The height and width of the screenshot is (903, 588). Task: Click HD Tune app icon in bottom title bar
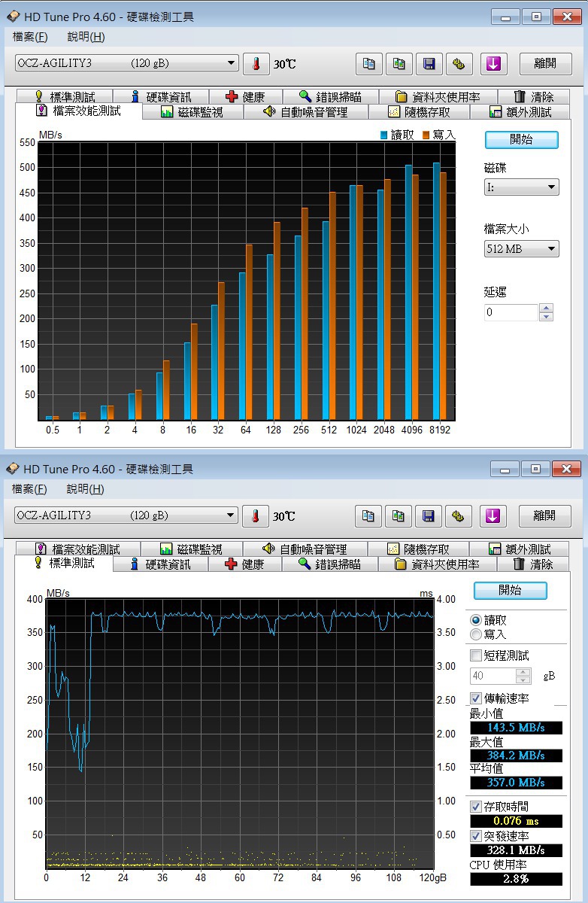tap(14, 469)
